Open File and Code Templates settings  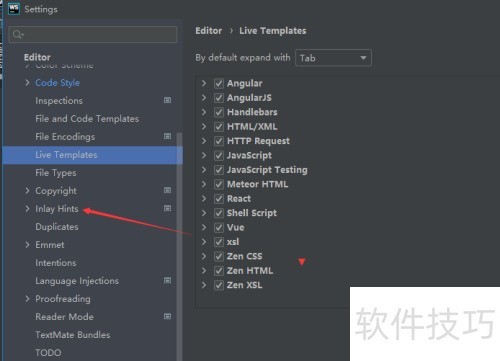(87, 119)
